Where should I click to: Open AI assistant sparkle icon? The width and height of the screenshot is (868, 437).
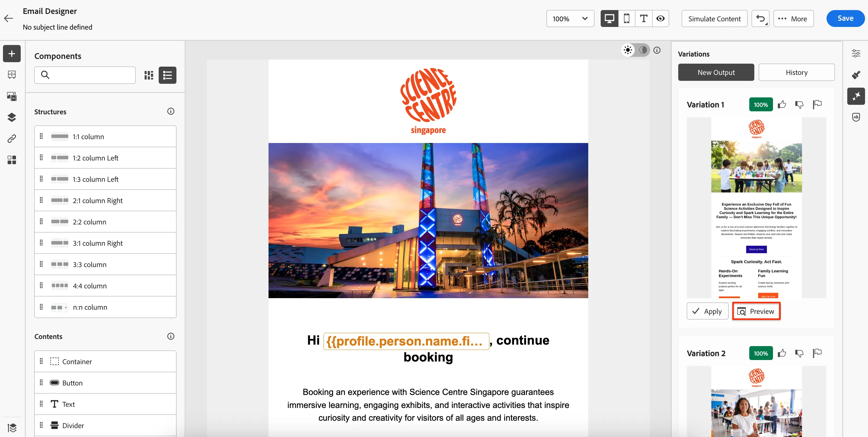coord(856,96)
